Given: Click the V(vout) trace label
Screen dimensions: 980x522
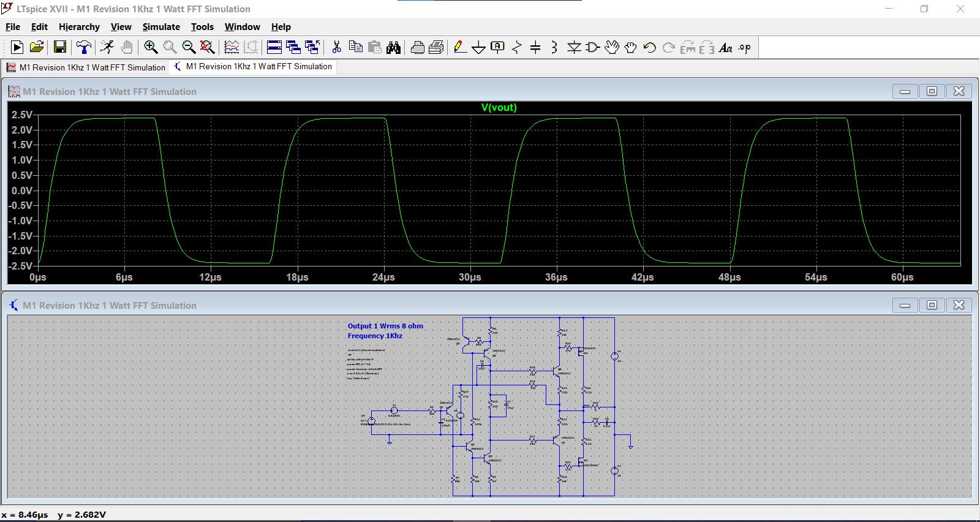Looking at the screenshot, I should point(499,107).
